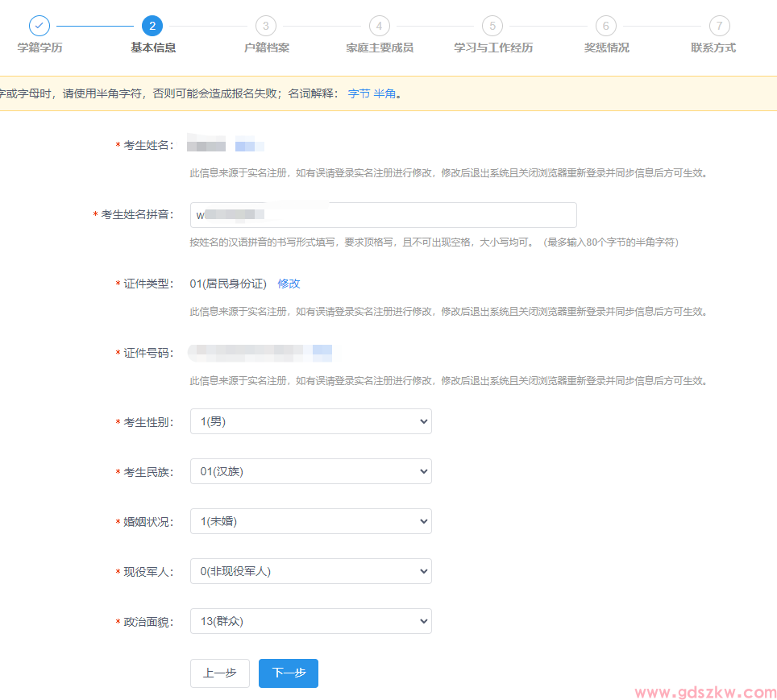Click the 下一步 button
The image size is (777, 700).
289,673
